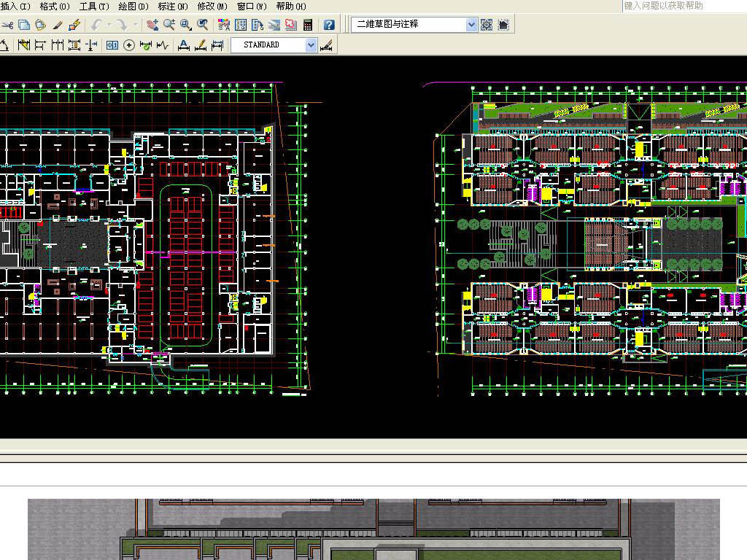Click the Dimension Text Edit icon
Viewport: 747px width, 560px height.
click(201, 45)
